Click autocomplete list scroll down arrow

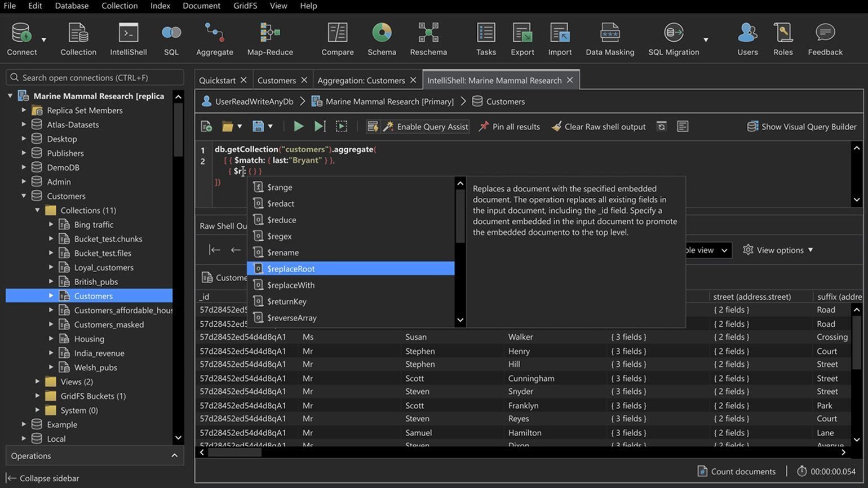(460, 320)
